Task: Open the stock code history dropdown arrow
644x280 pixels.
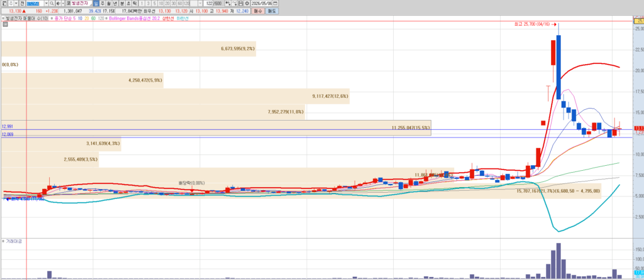Action: tap(47, 3)
